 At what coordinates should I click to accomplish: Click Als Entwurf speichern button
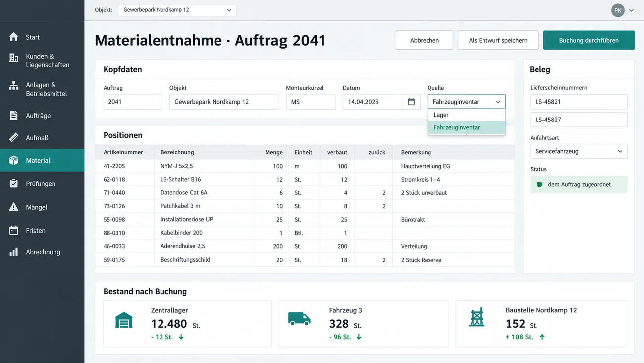pyautogui.click(x=498, y=40)
